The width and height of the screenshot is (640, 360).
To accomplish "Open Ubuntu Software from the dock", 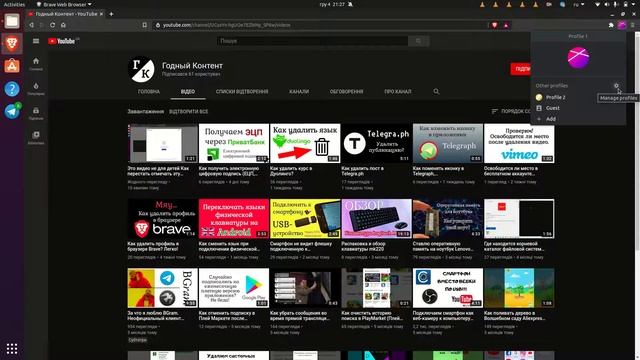I will click(x=12, y=66).
